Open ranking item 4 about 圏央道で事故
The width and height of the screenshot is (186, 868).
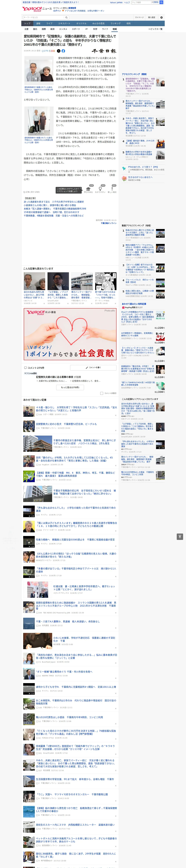[140, 142]
